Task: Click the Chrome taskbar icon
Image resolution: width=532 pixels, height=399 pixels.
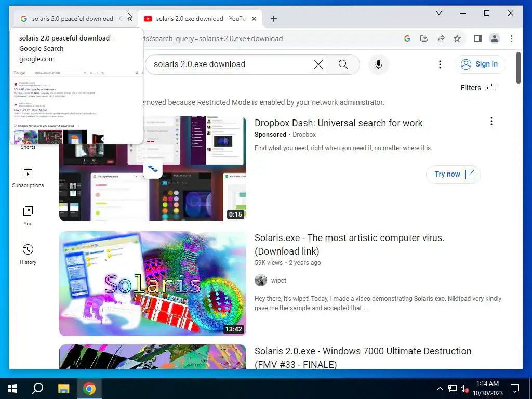Action: click(89, 389)
